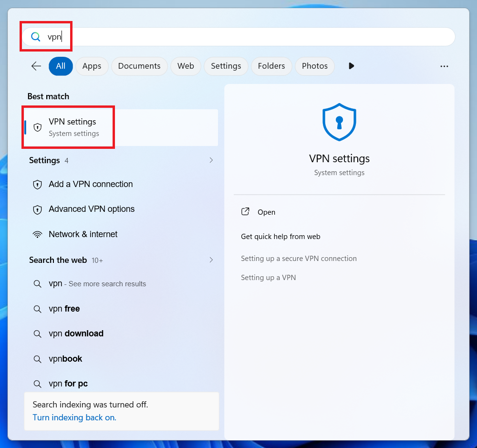477x448 pixels.
Task: Click the back arrow icon
Action: point(36,66)
